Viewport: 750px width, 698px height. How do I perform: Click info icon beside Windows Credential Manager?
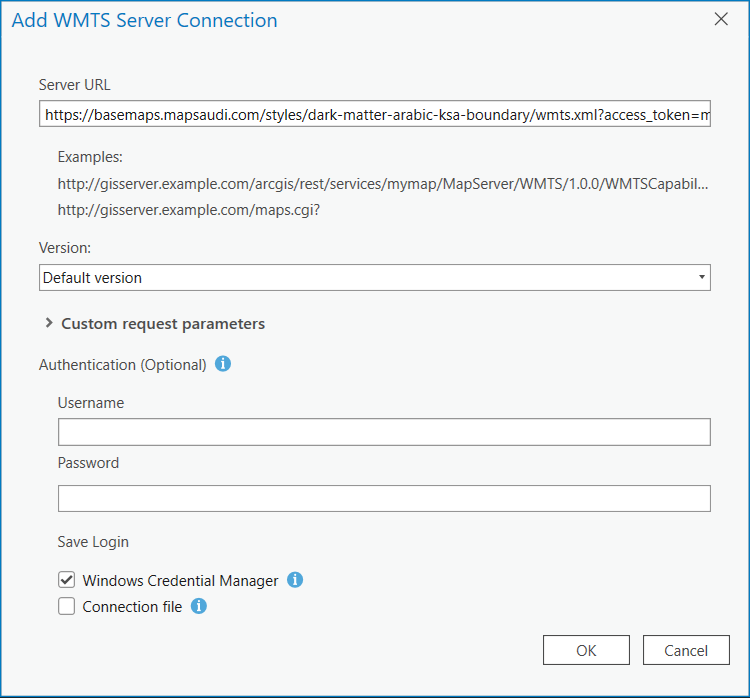(295, 580)
